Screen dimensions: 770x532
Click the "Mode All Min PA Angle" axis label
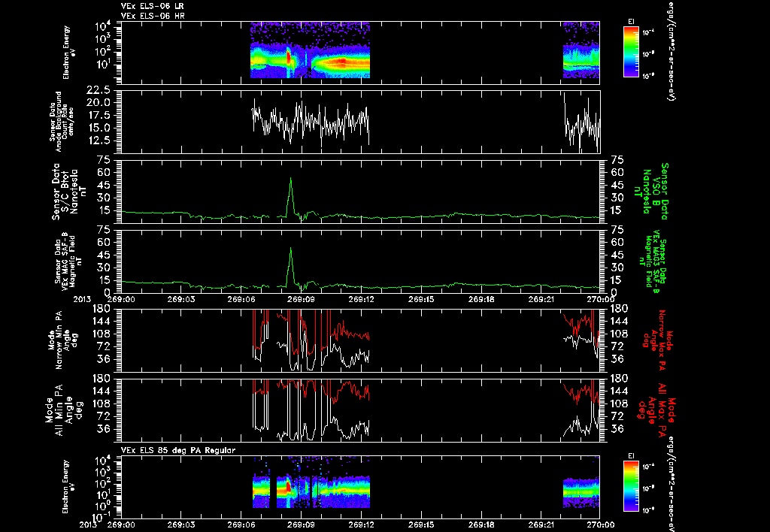(x=63, y=410)
